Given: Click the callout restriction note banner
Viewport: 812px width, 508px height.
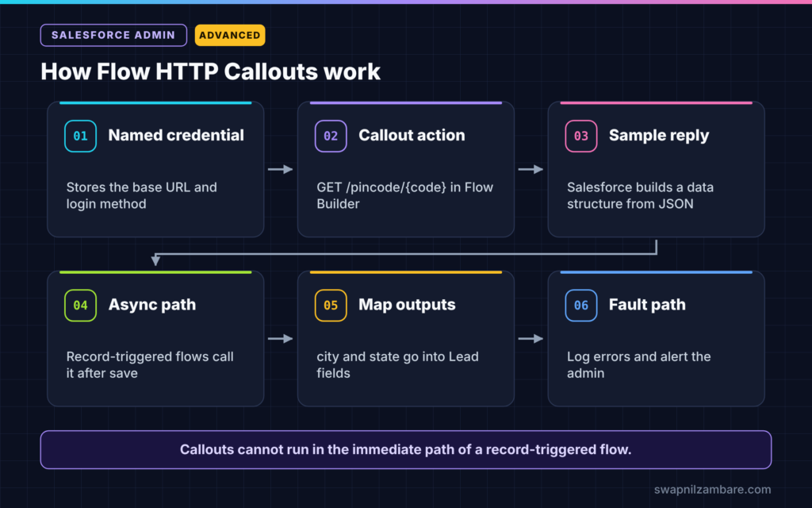Looking at the screenshot, I should point(406,449).
